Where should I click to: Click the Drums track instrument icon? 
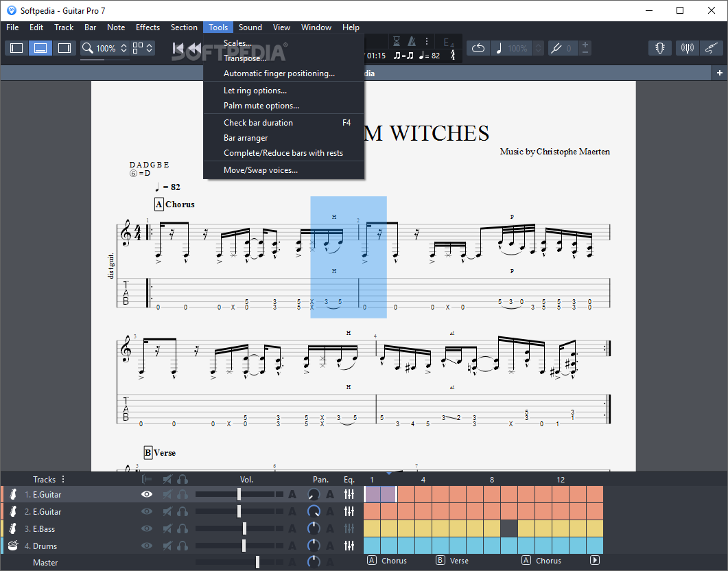click(x=13, y=546)
